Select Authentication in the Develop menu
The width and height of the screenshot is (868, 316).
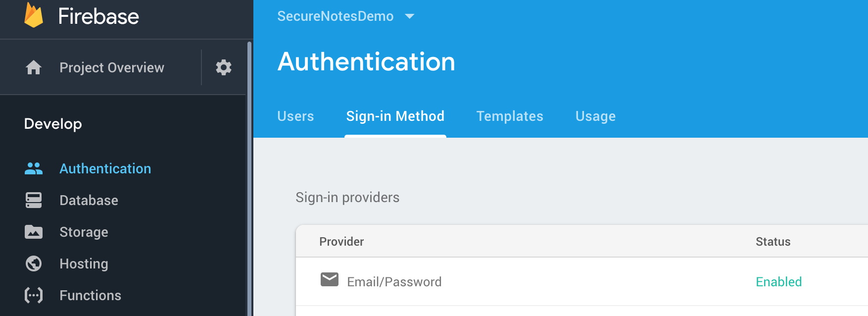(x=105, y=168)
